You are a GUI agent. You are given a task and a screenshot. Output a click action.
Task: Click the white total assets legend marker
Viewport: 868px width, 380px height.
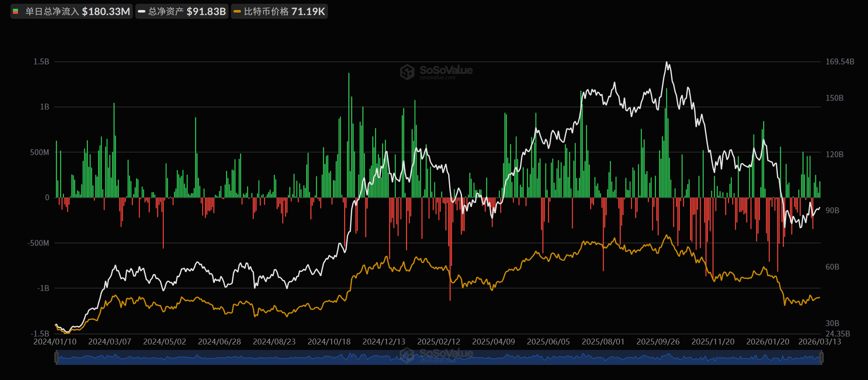pyautogui.click(x=142, y=12)
